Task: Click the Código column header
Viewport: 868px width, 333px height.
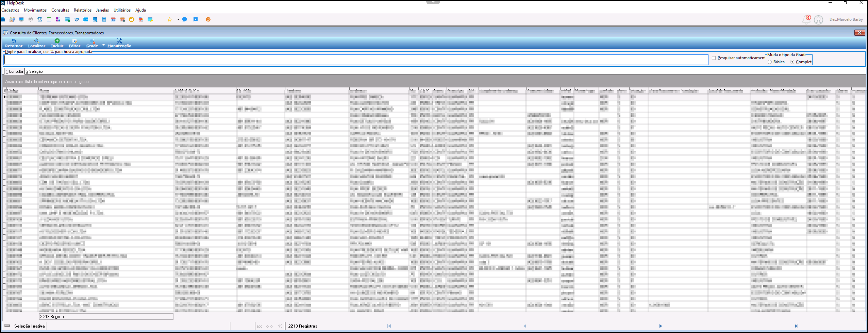Action: pos(22,90)
